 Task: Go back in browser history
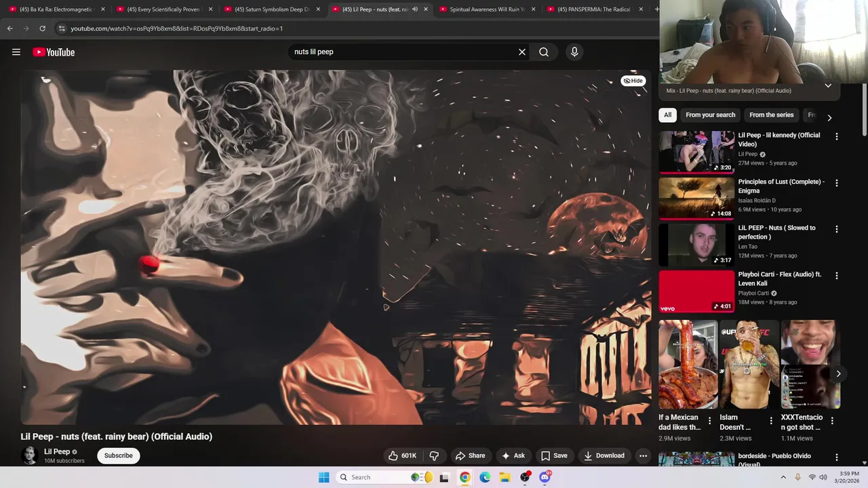pyautogui.click(x=9, y=28)
